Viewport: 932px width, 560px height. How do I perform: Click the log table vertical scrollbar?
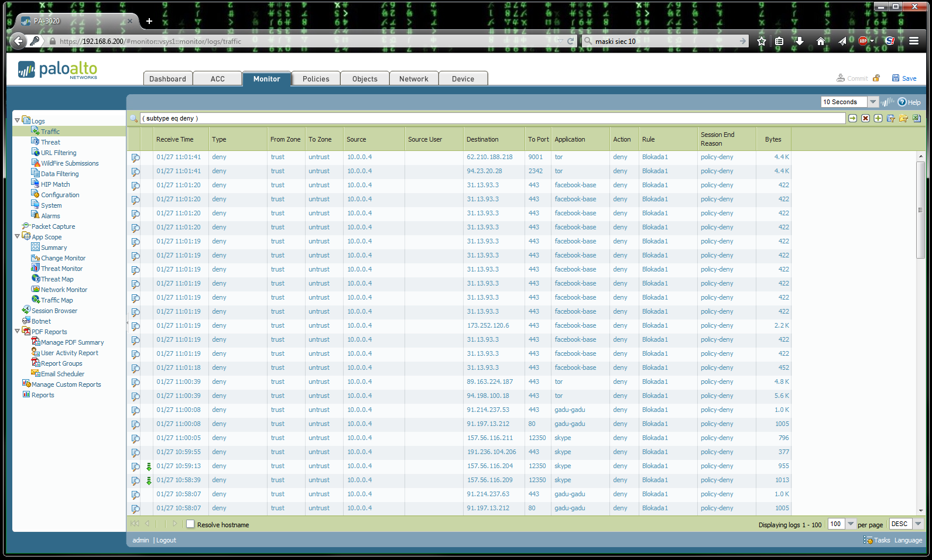coord(920,209)
